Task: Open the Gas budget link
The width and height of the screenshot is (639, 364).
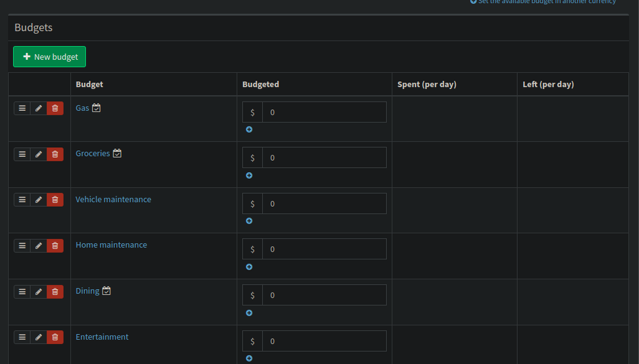Action: [82, 108]
